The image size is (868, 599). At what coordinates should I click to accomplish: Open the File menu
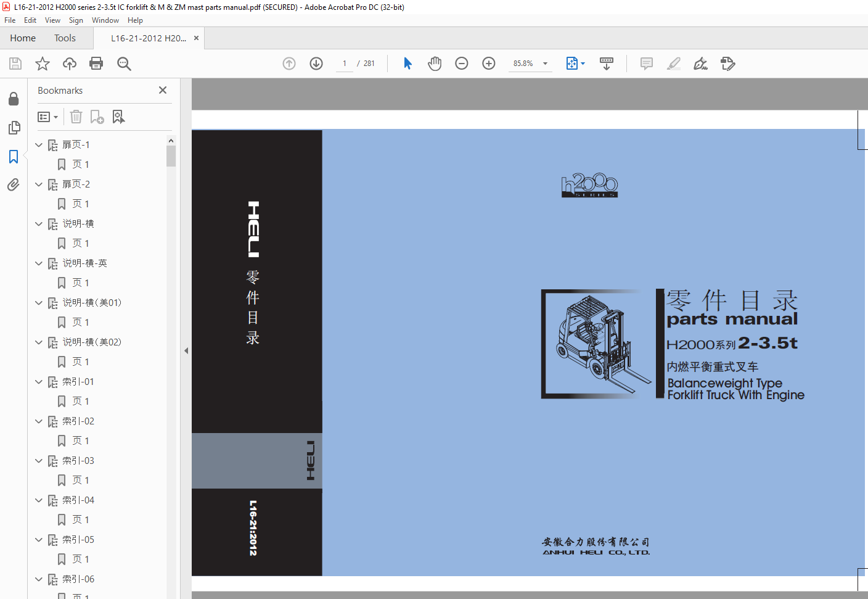pos(10,20)
